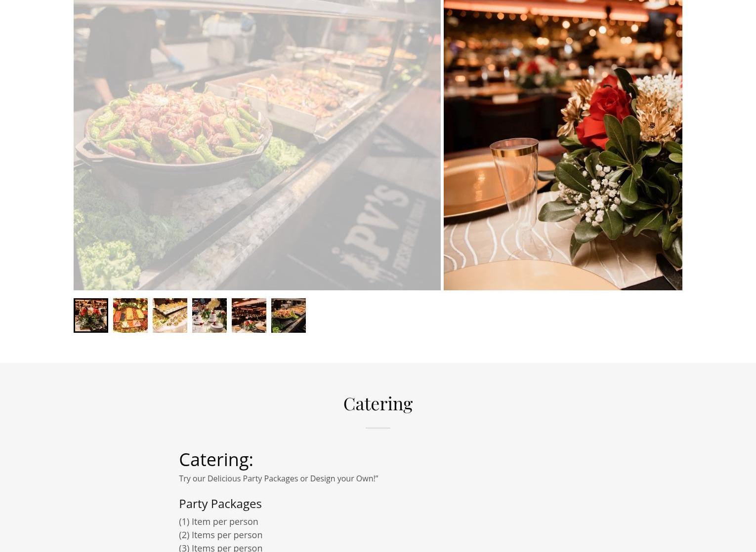The height and width of the screenshot is (552, 756).
Task: Select "(2) Items per person" line
Action: point(221,535)
